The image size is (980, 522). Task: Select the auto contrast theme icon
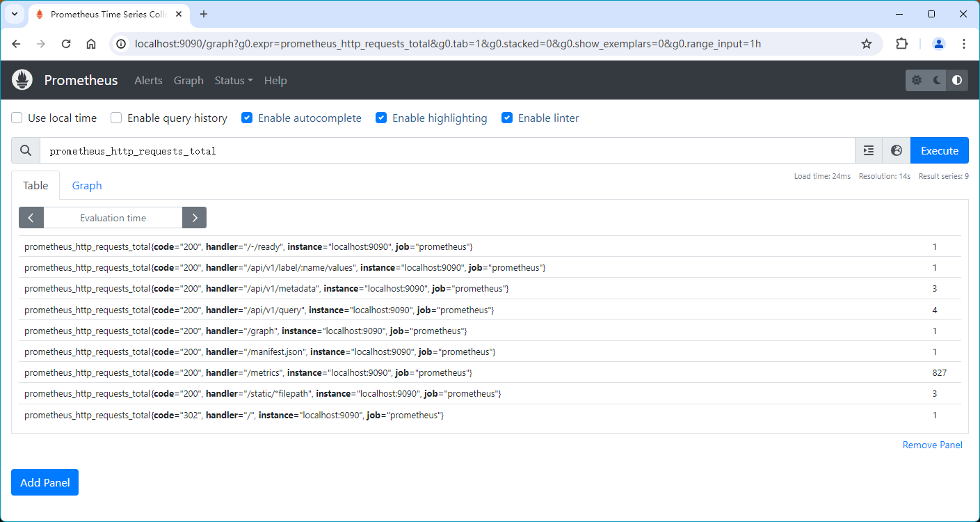[957, 80]
